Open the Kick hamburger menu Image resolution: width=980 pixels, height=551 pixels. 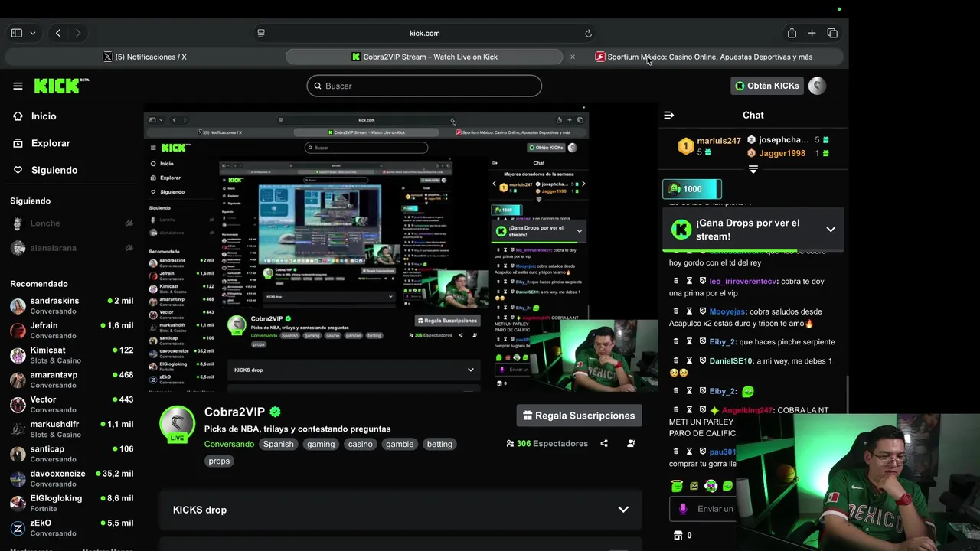[18, 86]
